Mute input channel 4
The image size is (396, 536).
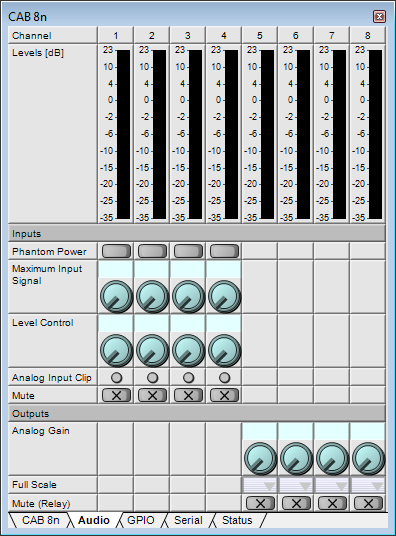point(224,395)
